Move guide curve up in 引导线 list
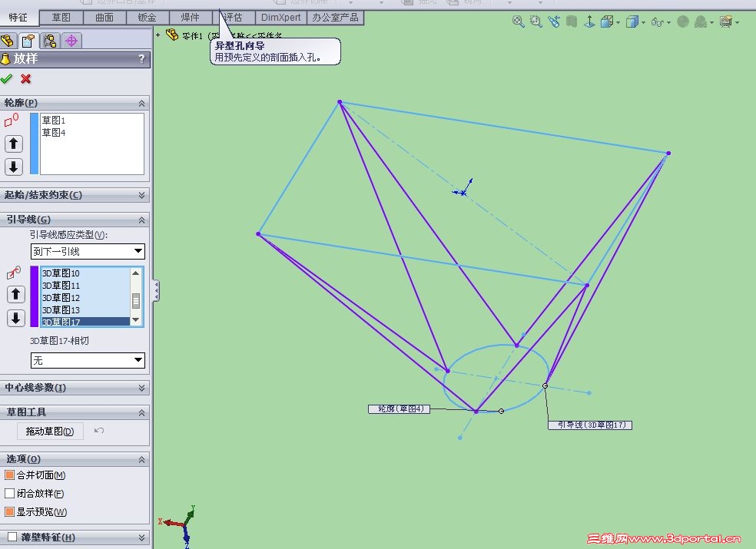 click(x=15, y=294)
